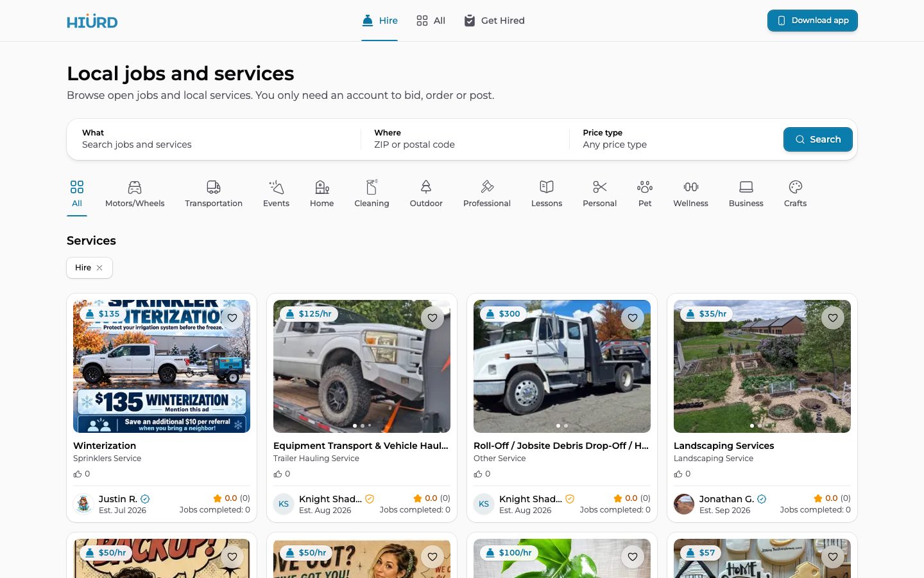Filter by Events category

[276, 194]
